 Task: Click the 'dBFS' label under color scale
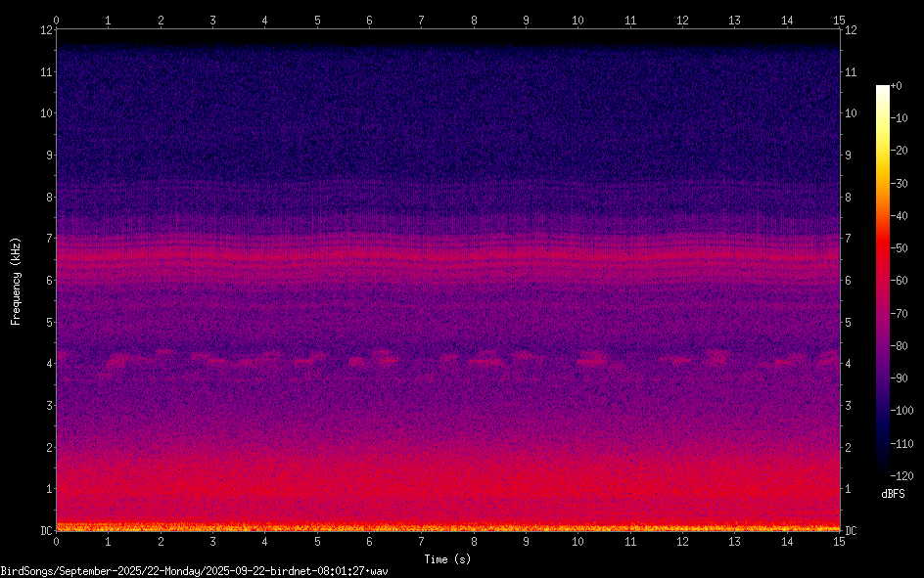[x=893, y=494]
